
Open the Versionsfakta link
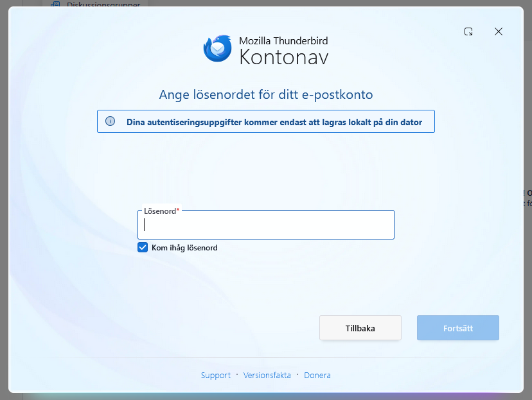coord(267,375)
